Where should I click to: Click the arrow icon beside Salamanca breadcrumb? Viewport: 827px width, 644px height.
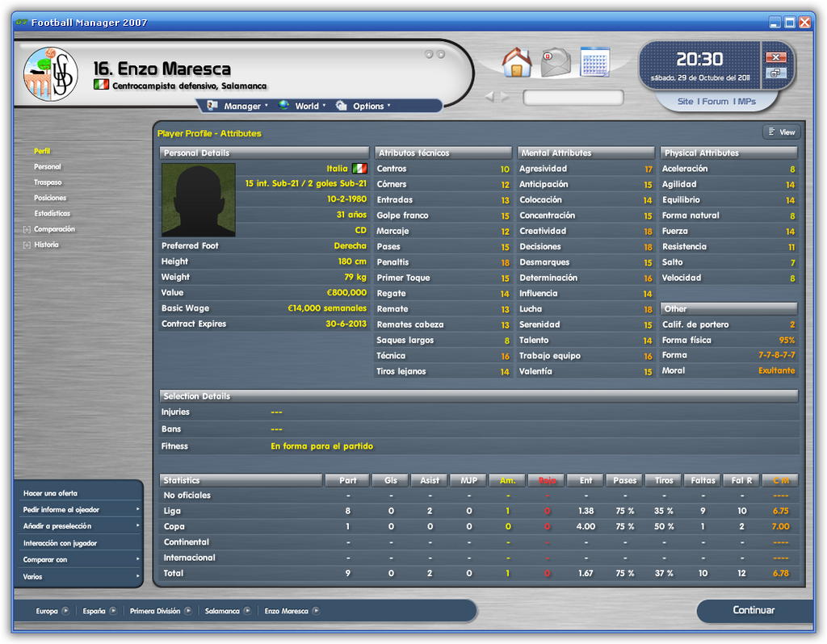coord(247,611)
